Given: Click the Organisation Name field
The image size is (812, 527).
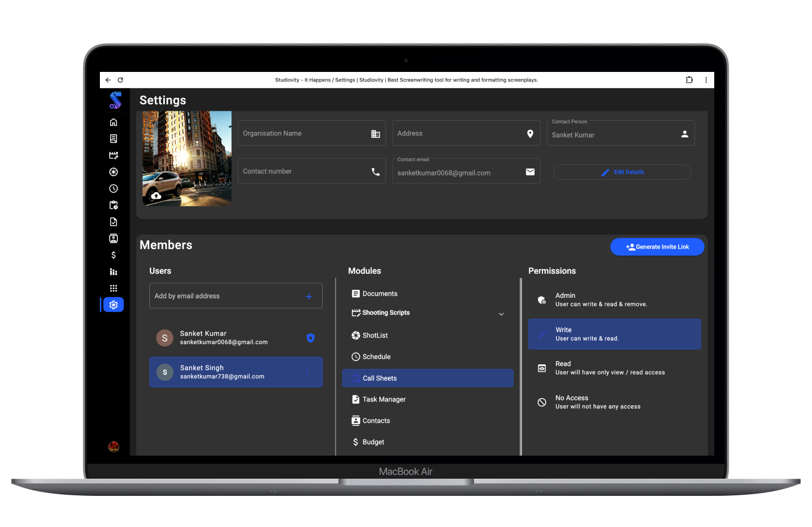Looking at the screenshot, I should pos(311,133).
